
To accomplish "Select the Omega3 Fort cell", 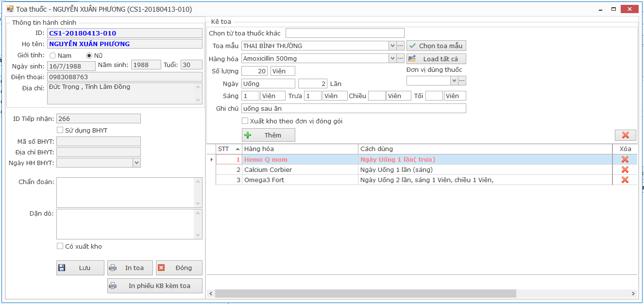I will (300, 180).
